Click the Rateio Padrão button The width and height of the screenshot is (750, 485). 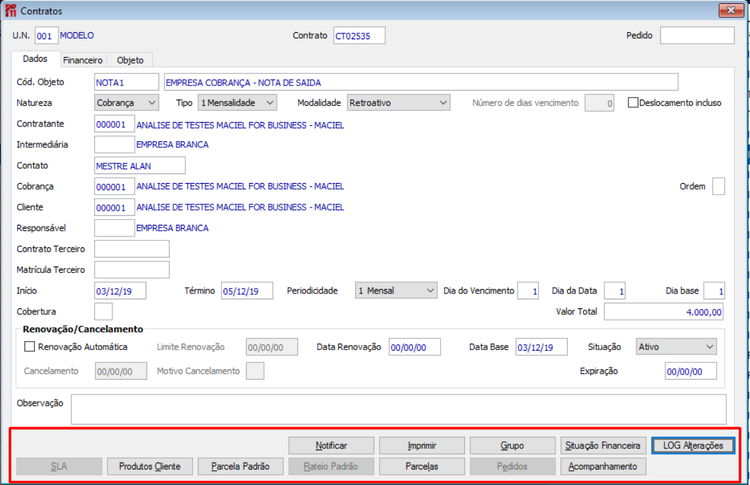pos(331,466)
